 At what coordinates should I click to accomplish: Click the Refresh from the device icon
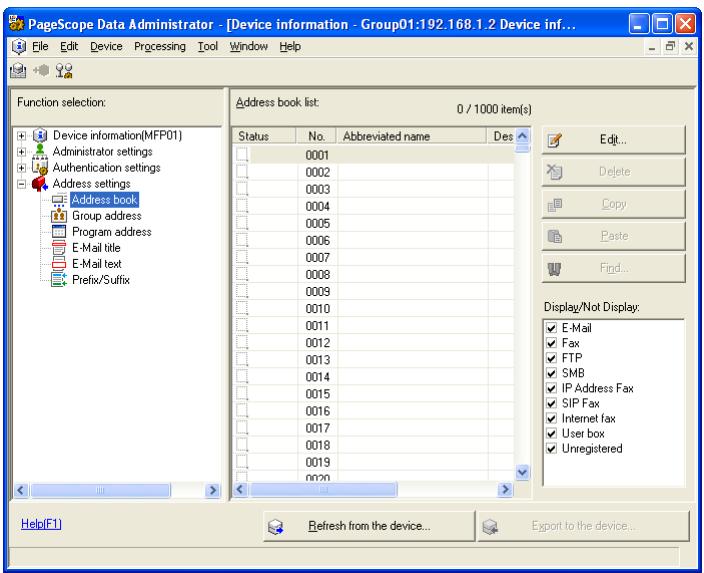(275, 526)
